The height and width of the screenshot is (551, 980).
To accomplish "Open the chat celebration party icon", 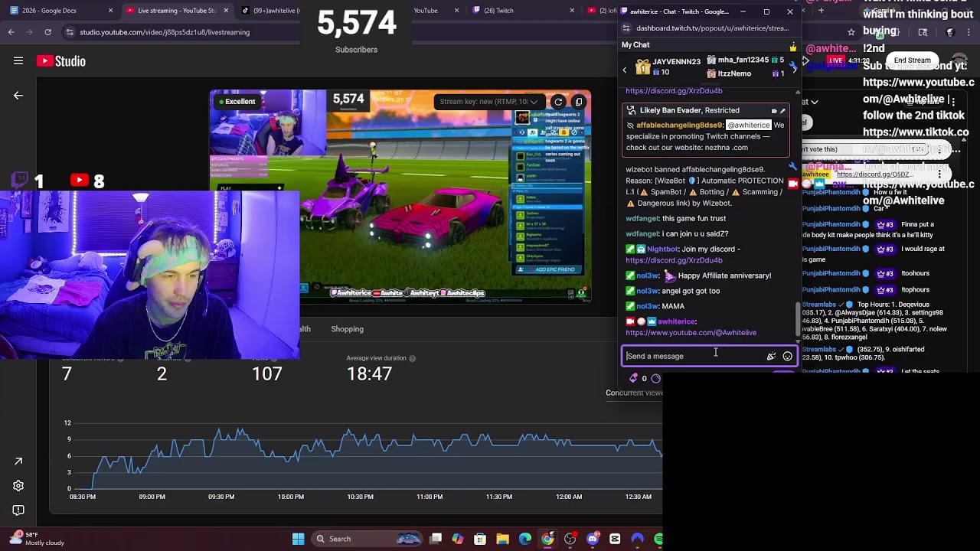I will pyautogui.click(x=771, y=356).
